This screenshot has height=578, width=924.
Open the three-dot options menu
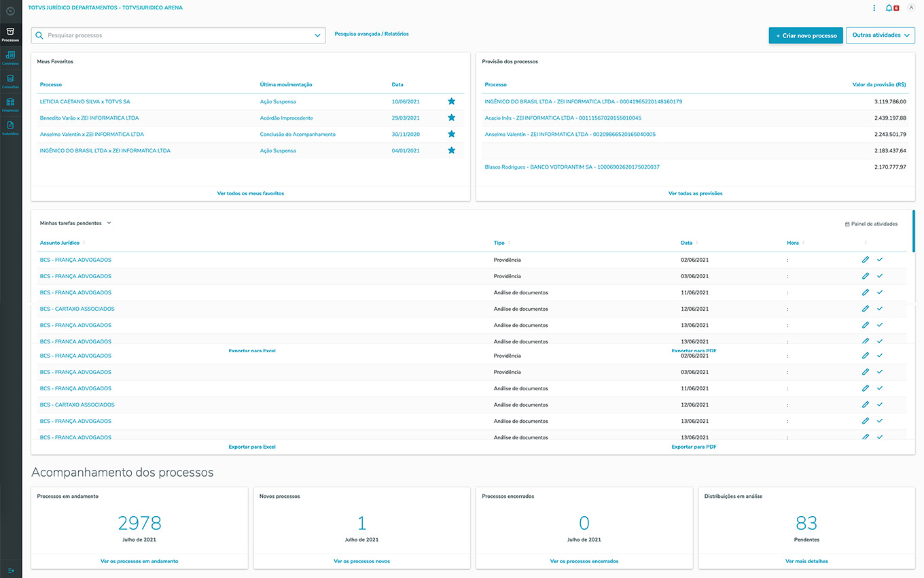coord(874,8)
